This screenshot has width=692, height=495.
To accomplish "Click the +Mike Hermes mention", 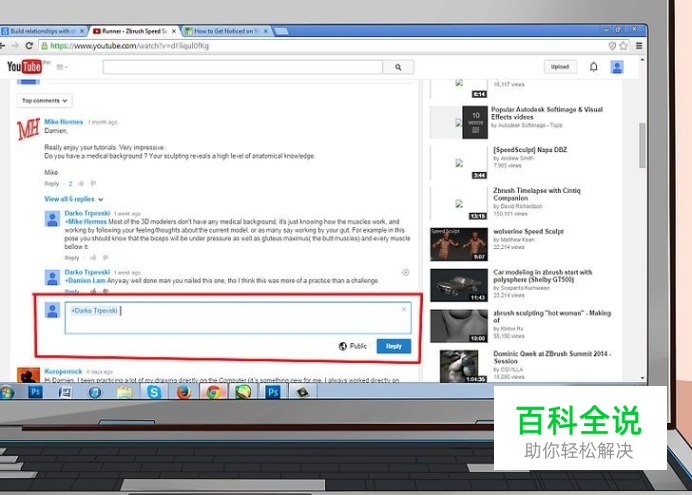I will click(86, 221).
